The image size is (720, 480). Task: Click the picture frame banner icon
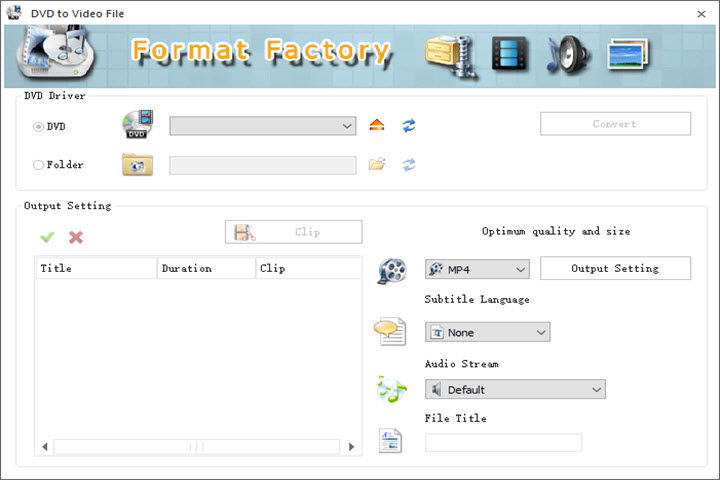click(628, 54)
